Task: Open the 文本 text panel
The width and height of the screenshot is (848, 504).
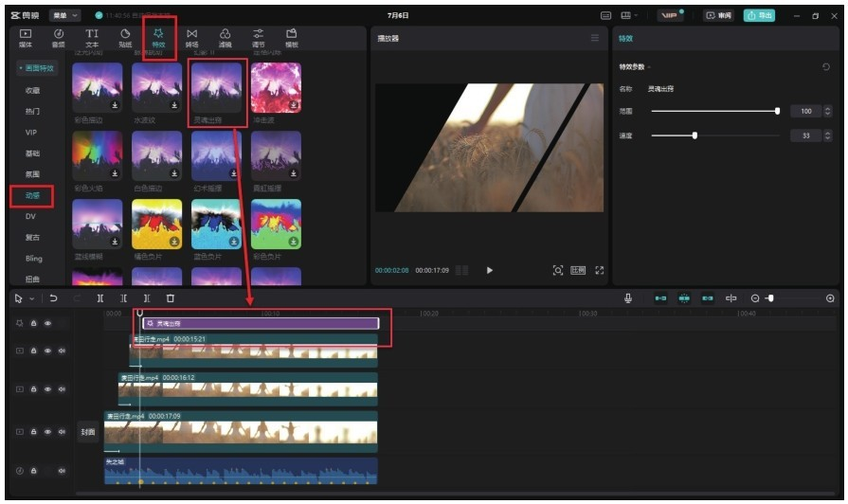Action: (x=92, y=38)
